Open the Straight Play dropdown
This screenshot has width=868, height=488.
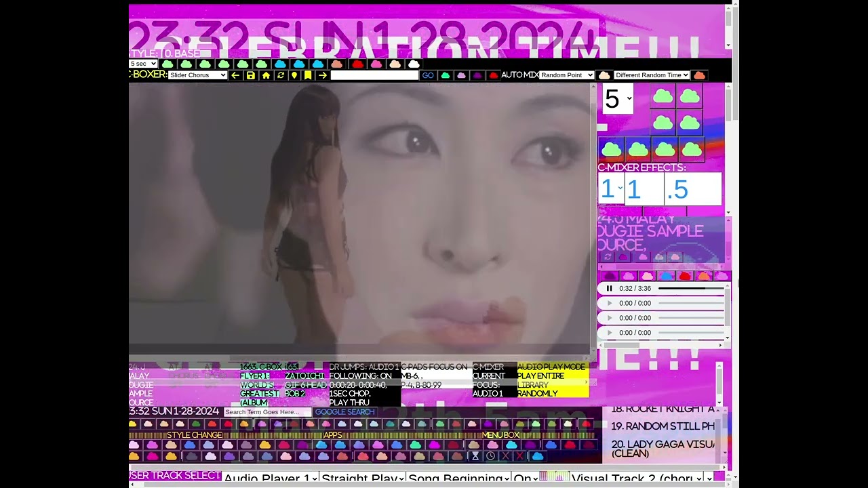pyautogui.click(x=363, y=479)
